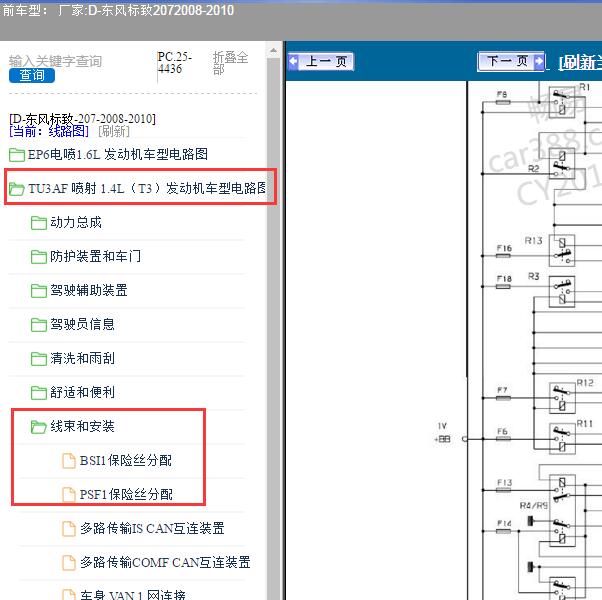Focus the 输入关键字查询 search field
Screen dimensions: 602x600
click(x=55, y=61)
